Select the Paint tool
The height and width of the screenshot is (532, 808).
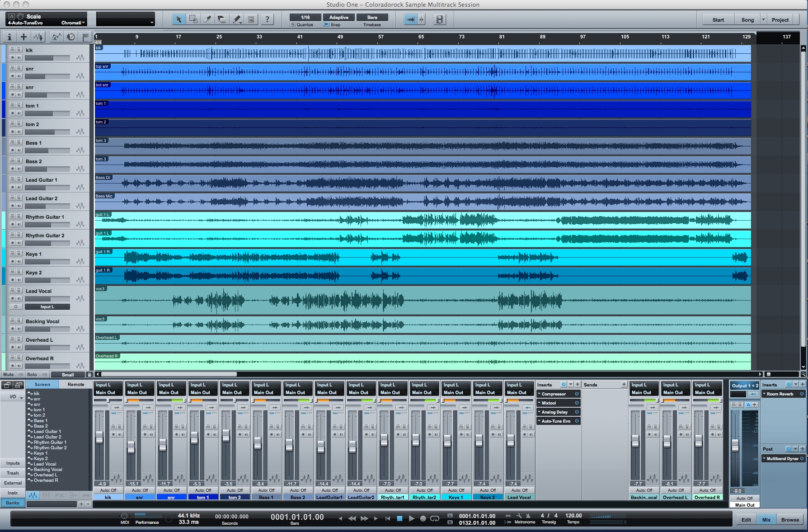pos(236,19)
